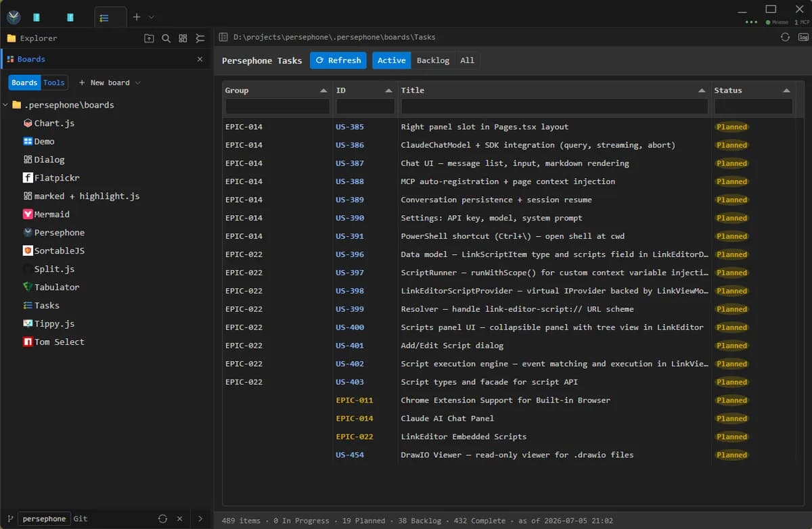Image resolution: width=812 pixels, height=529 pixels.
Task: Click the sidebar layout icon beside path
Action: 223,38
